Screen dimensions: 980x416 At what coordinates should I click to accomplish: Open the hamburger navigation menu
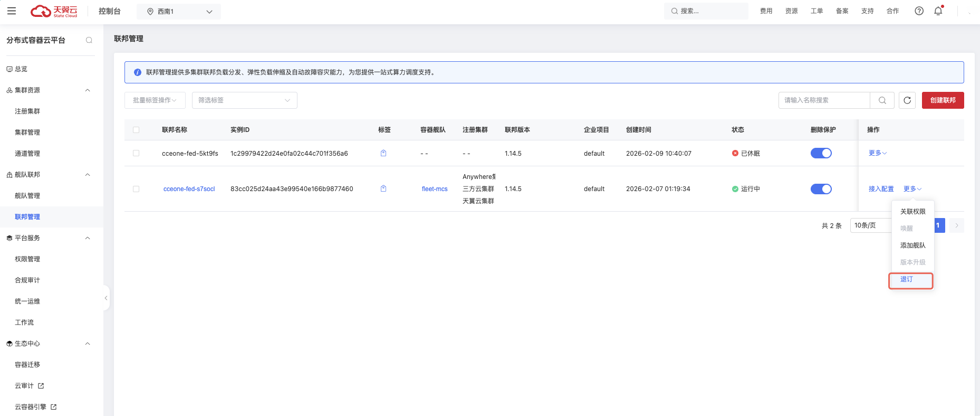[x=12, y=11]
